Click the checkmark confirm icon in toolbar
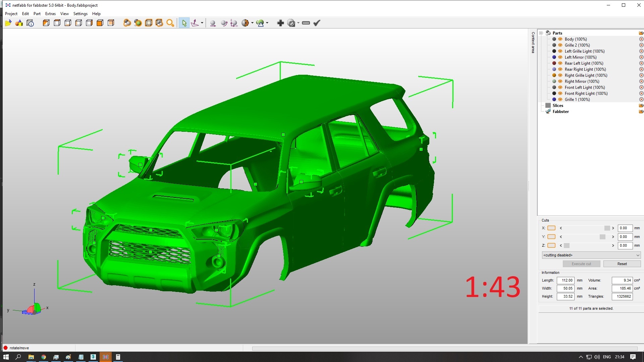Screen dimensions: 644x362 pos(316,23)
